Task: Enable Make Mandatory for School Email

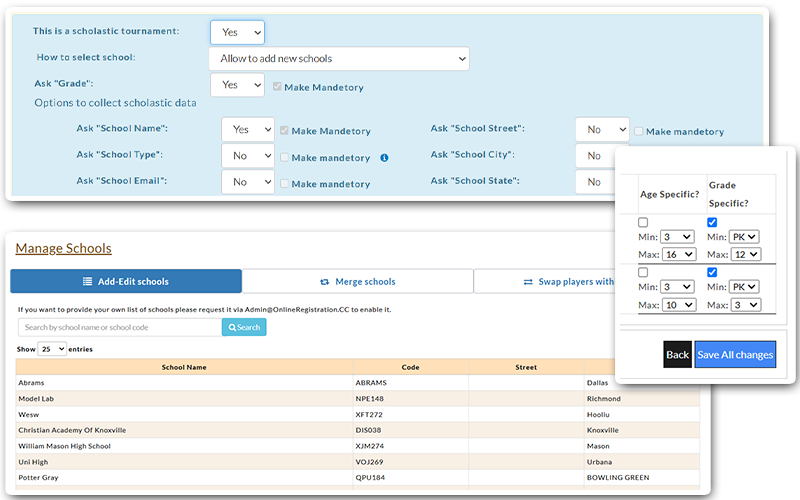Action: 285,183
